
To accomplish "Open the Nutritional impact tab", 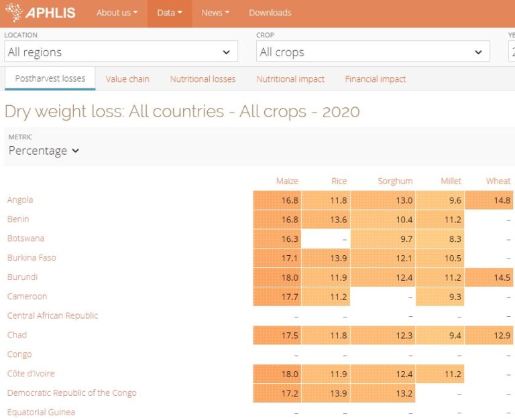I will [290, 79].
